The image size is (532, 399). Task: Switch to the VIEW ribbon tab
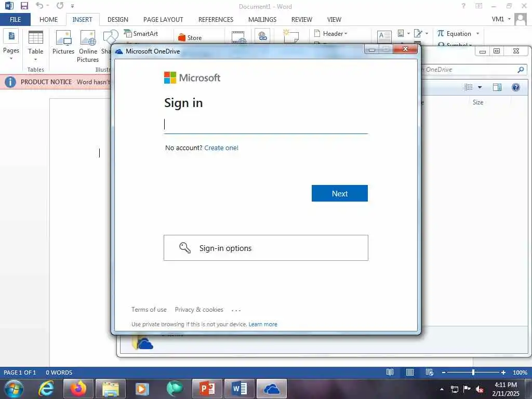pos(334,19)
